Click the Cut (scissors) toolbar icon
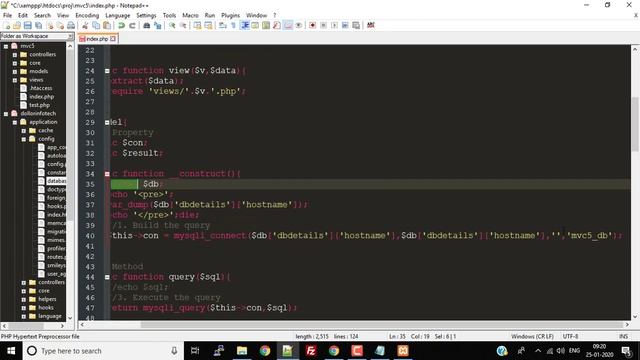 85,25
